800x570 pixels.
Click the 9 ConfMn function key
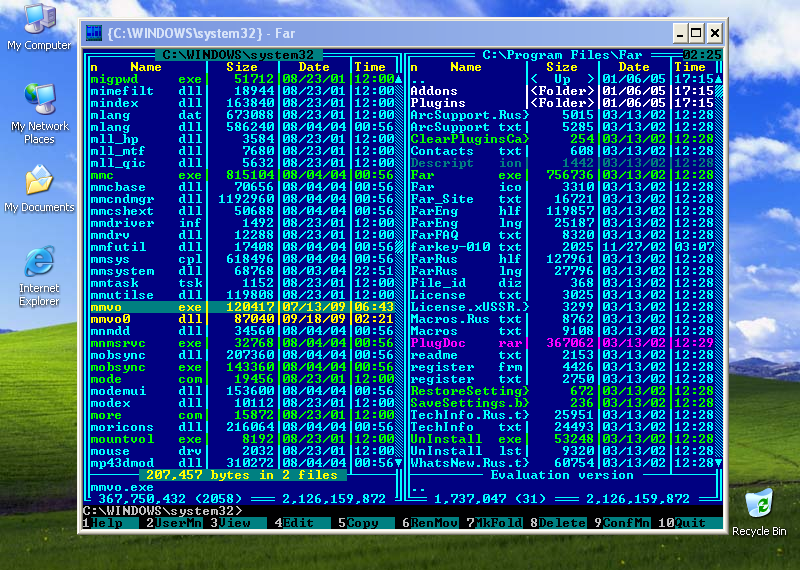[x=622, y=523]
